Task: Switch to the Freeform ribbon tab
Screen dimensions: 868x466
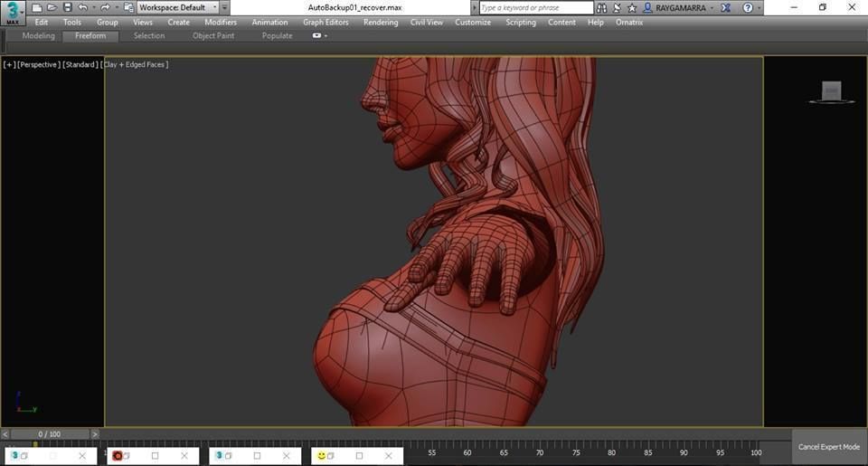Action: pyautogui.click(x=90, y=35)
